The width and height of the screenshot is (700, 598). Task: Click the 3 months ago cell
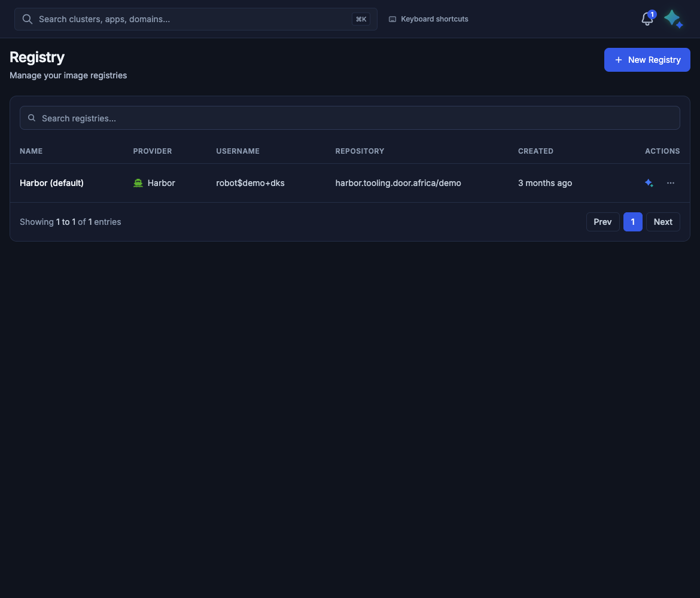click(544, 183)
